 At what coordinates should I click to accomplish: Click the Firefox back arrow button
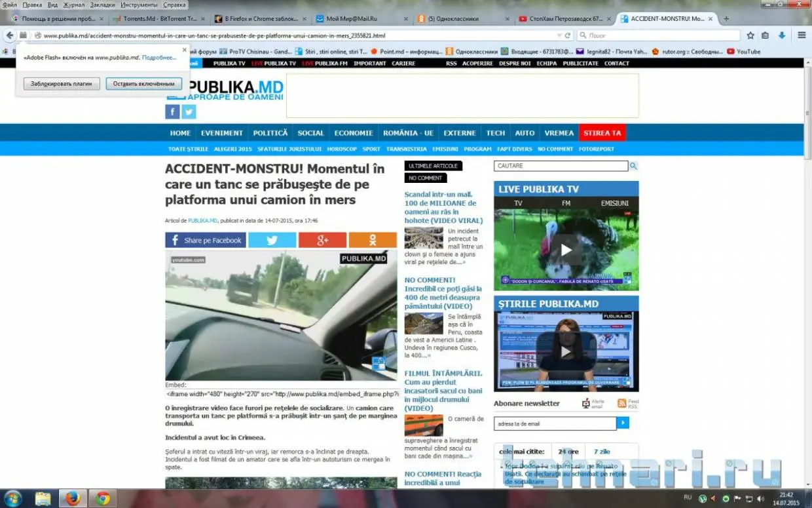pyautogui.click(x=9, y=35)
